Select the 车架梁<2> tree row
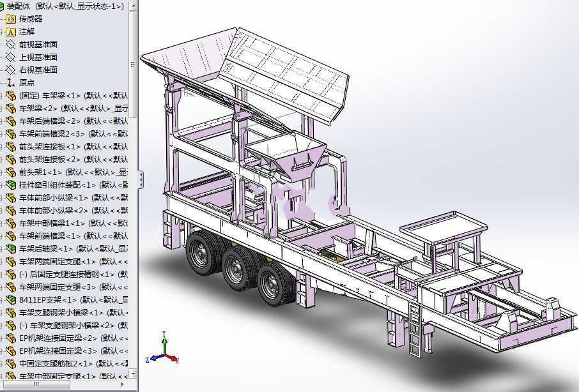The width and height of the screenshot is (579, 392). [x=67, y=109]
